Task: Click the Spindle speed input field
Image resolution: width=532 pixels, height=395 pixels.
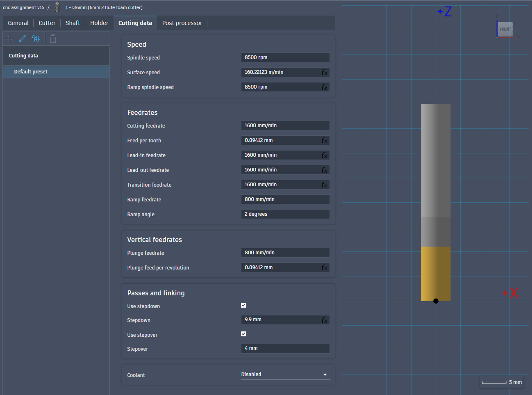Action: [285, 57]
